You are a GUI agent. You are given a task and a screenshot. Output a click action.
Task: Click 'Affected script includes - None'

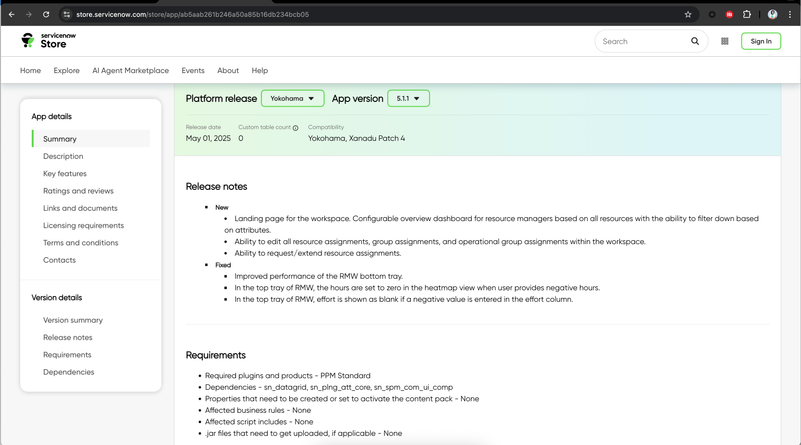coord(259,421)
